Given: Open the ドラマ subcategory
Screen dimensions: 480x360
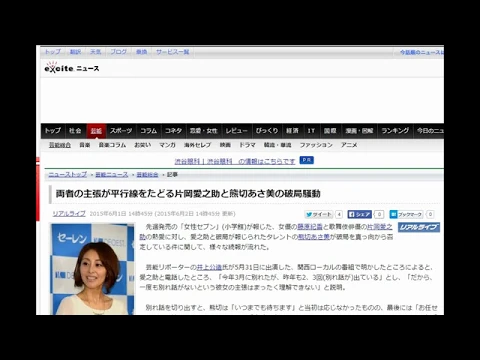Looking at the screenshot, I should [247, 145].
